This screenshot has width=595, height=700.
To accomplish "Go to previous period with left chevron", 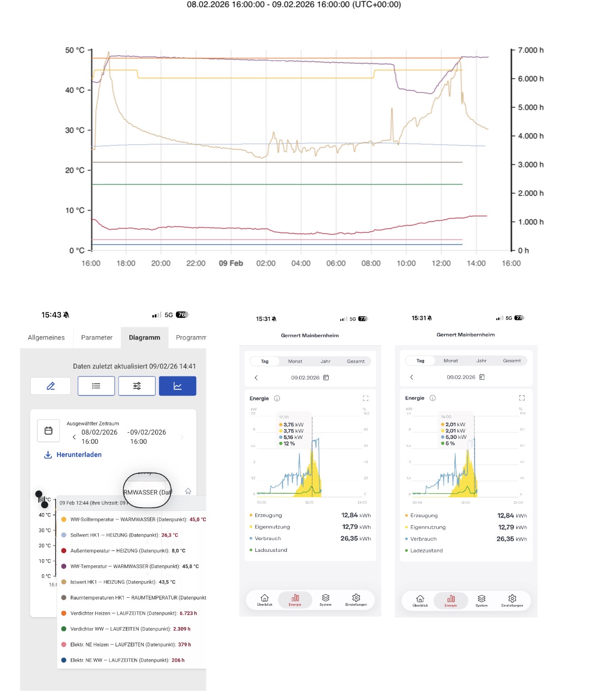I will click(74, 437).
